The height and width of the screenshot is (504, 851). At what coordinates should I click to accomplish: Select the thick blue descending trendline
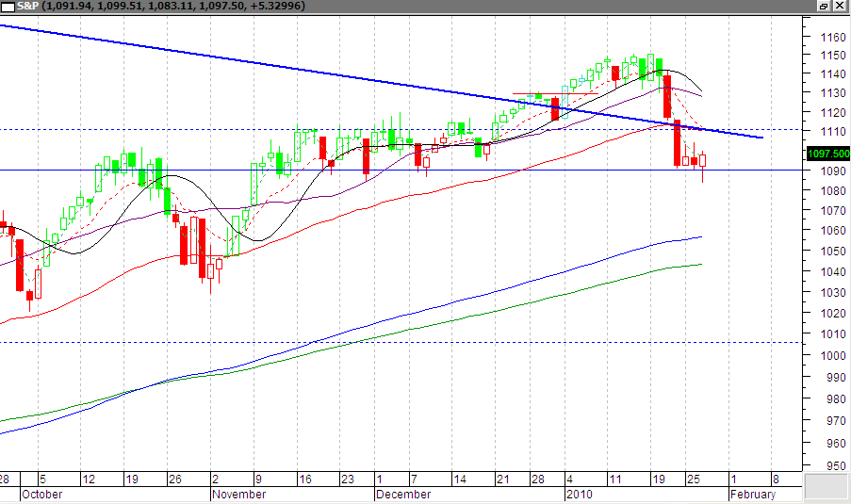(x=380, y=81)
